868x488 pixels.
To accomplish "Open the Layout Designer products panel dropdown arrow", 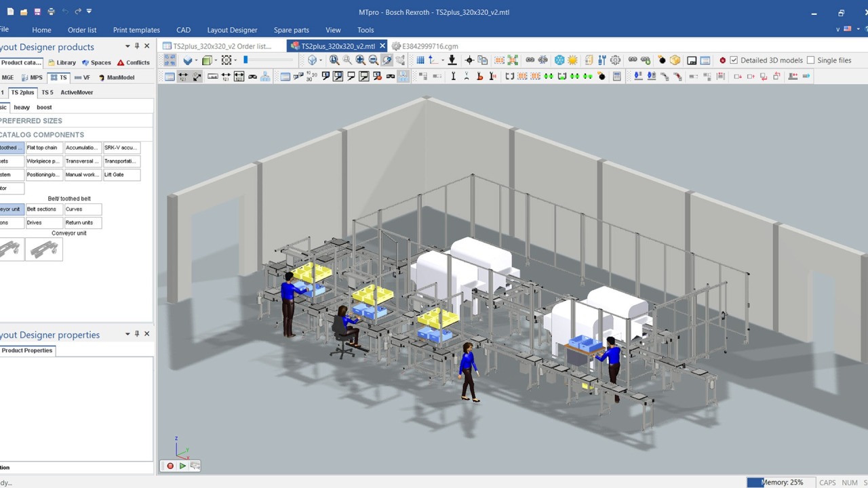I will click(127, 47).
